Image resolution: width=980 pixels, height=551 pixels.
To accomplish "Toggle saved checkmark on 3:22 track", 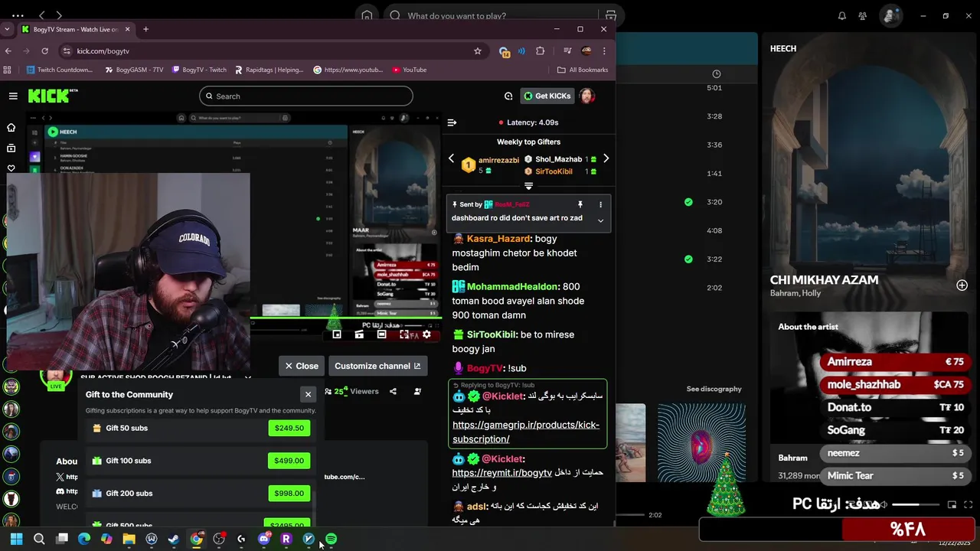I will coord(688,259).
